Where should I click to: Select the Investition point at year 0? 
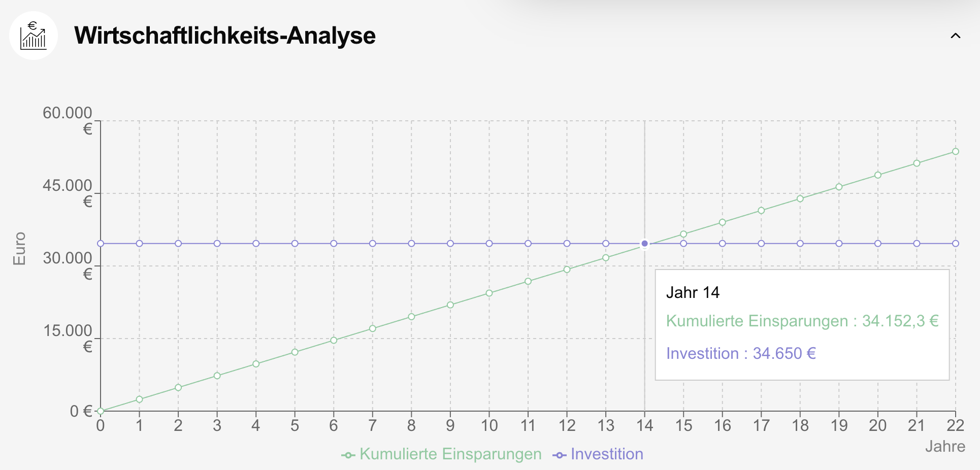click(x=101, y=244)
